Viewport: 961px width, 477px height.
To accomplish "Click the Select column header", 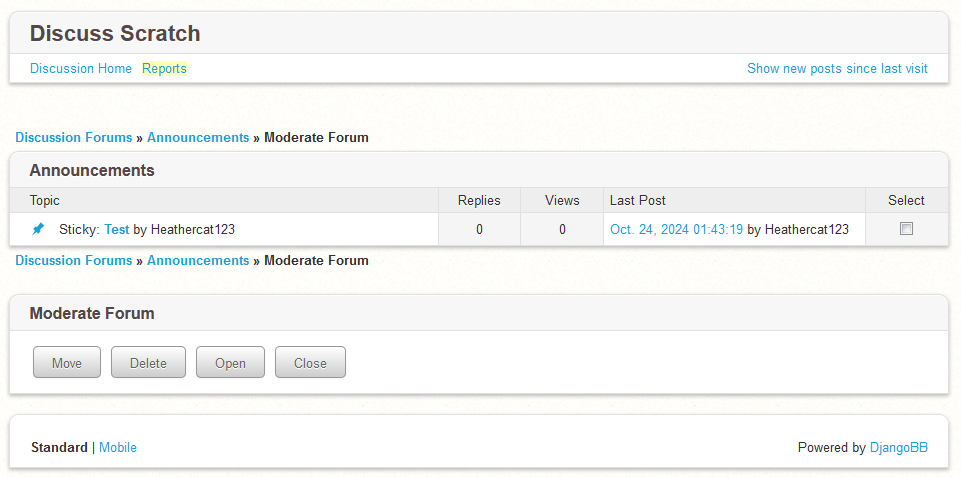I will click(906, 201).
